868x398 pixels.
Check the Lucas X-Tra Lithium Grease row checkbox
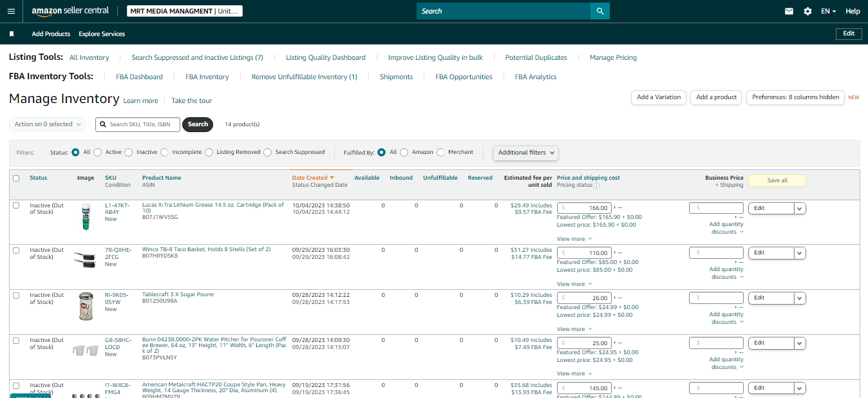point(16,205)
